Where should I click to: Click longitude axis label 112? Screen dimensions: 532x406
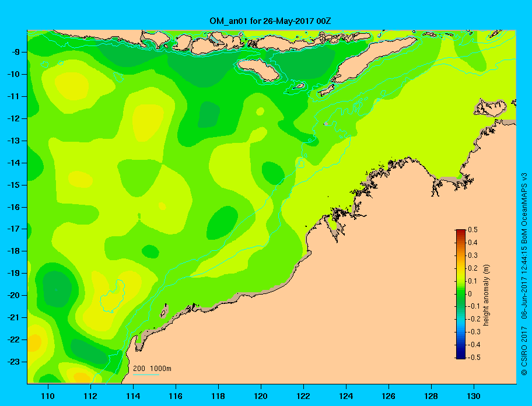coord(90,396)
